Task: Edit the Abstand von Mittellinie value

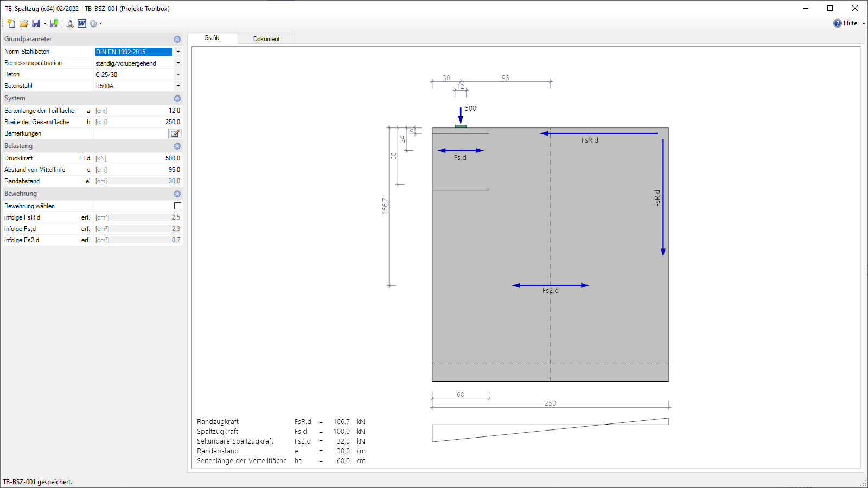Action: pyautogui.click(x=145, y=170)
